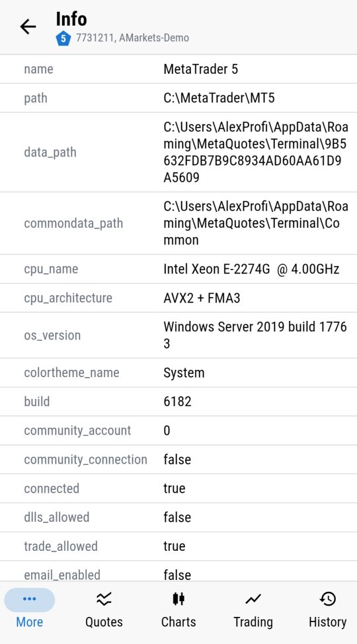Go back using the arrow icon
357x644 pixels.
pyautogui.click(x=28, y=26)
